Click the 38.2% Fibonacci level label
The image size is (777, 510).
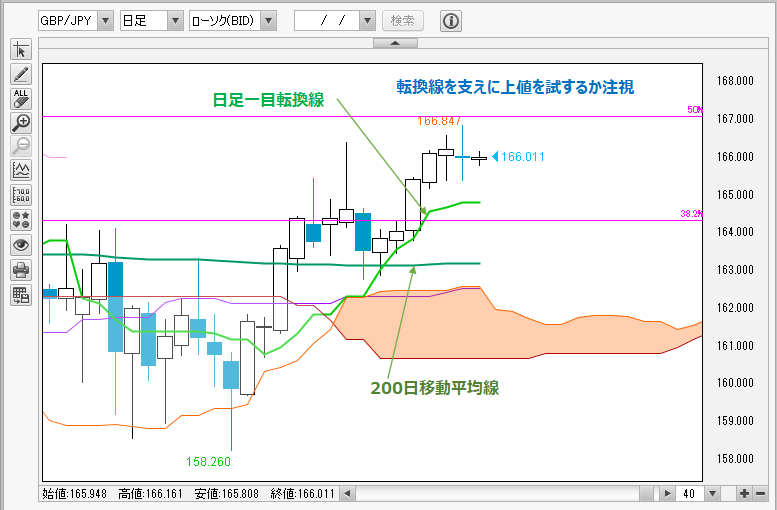(x=691, y=214)
